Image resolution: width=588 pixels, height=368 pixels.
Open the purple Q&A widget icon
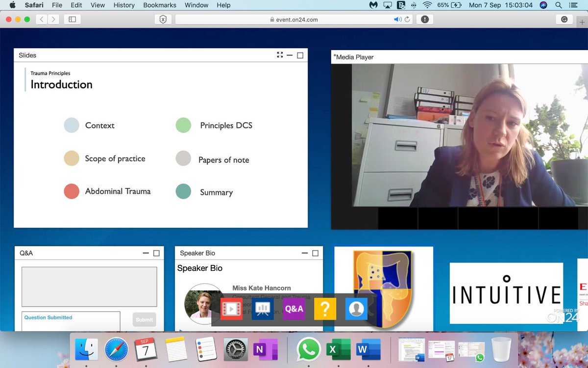coord(294,309)
